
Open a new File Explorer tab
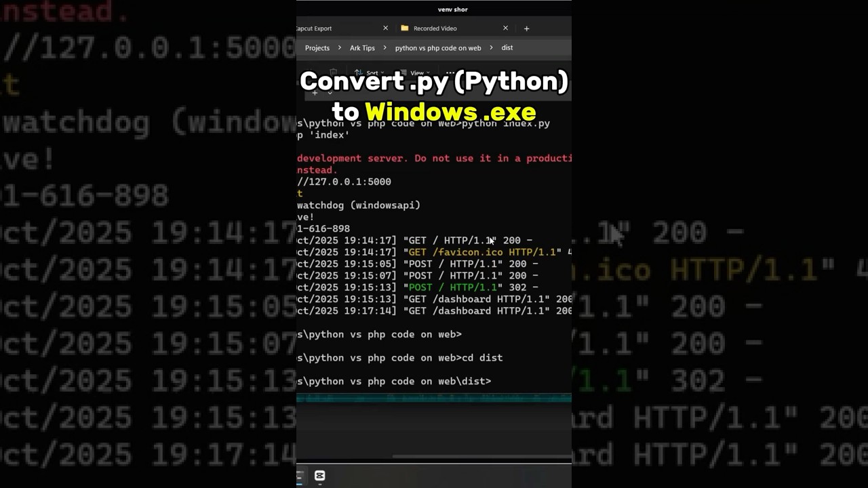pyautogui.click(x=526, y=28)
